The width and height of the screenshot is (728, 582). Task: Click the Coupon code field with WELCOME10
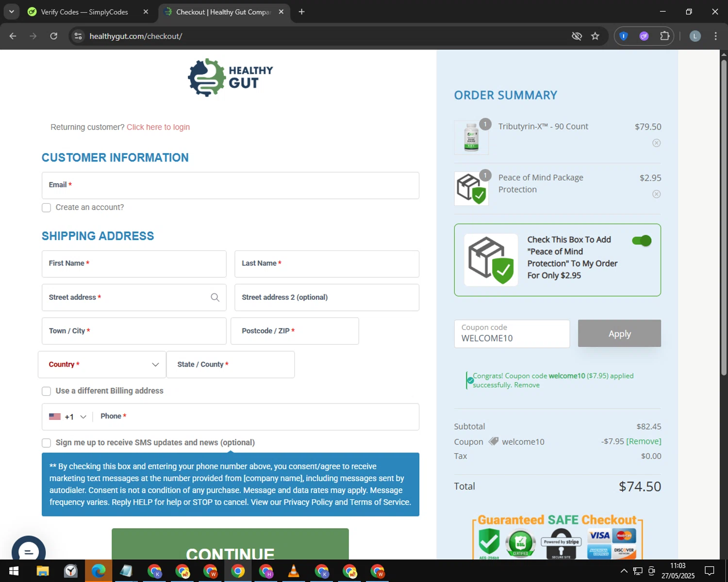tap(512, 334)
